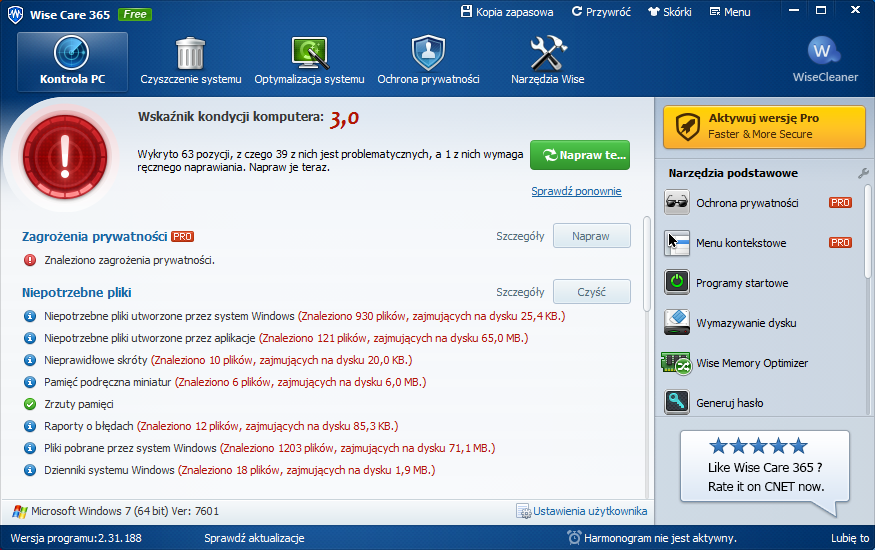Click wrench icon next to Narzędzia podstawowe
The image size is (875, 550).
point(863,173)
